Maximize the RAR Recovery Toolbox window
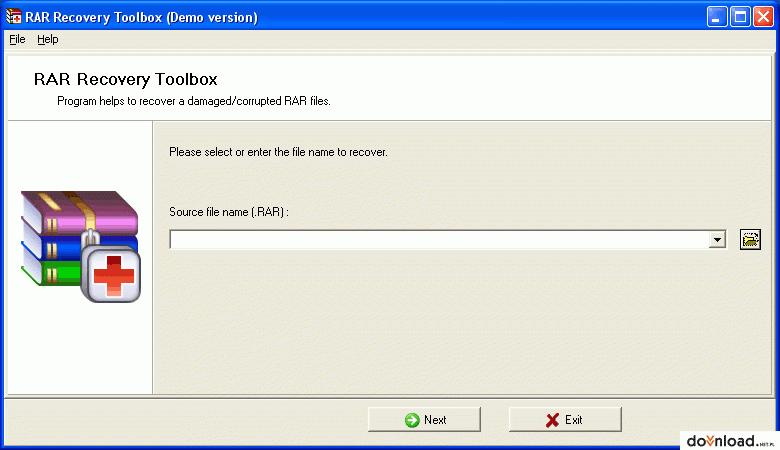780x450 pixels. (740, 17)
